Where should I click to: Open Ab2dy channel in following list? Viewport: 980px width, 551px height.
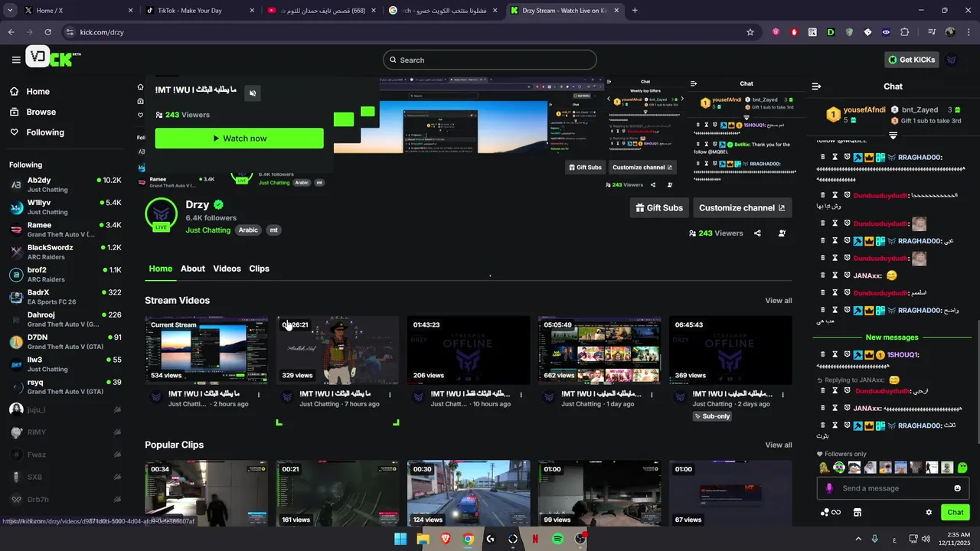tap(65, 184)
